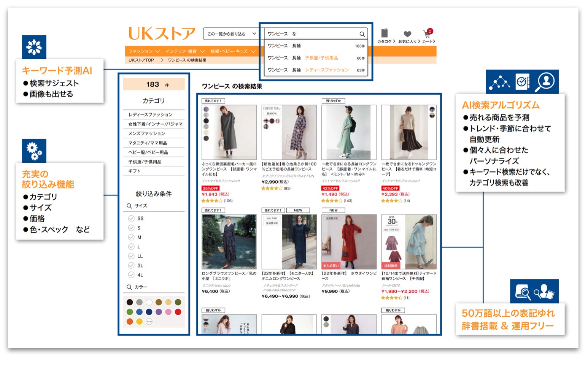Viewport: 588px width, 365px height.
Task: Expand the インテリア・雑貨 navigation menu
Action: click(x=185, y=51)
